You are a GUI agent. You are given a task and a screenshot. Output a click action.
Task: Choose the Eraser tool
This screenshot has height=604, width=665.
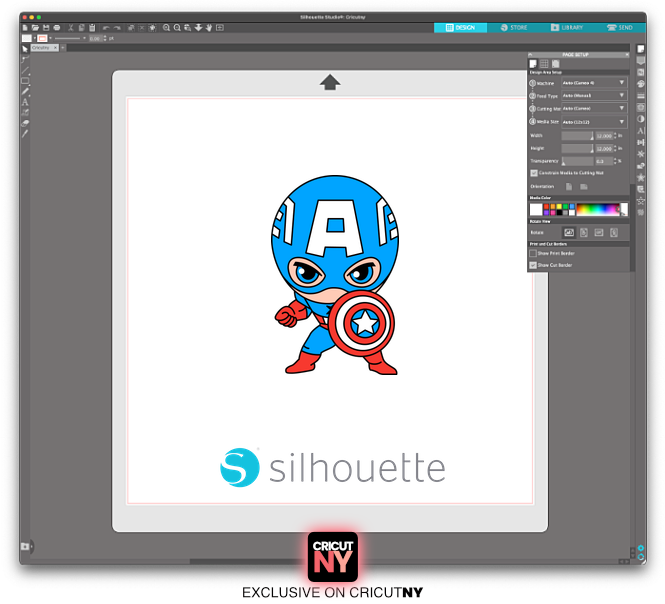click(x=25, y=123)
